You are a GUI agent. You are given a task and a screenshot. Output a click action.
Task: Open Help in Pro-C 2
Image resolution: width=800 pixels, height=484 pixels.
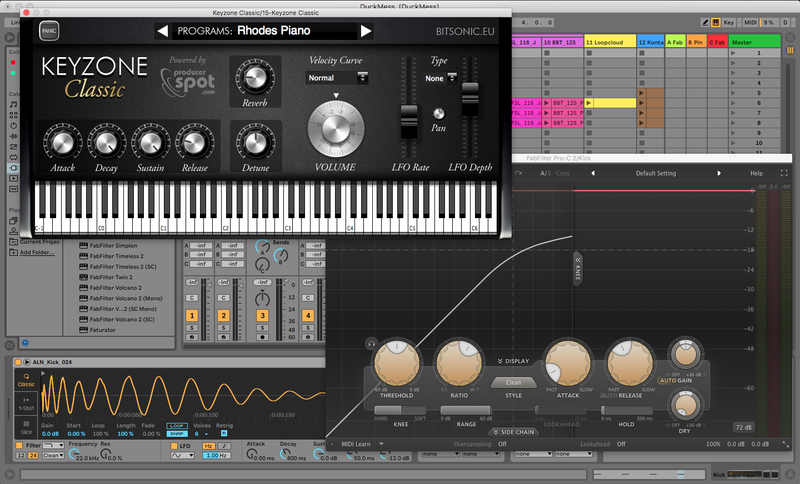pos(756,173)
